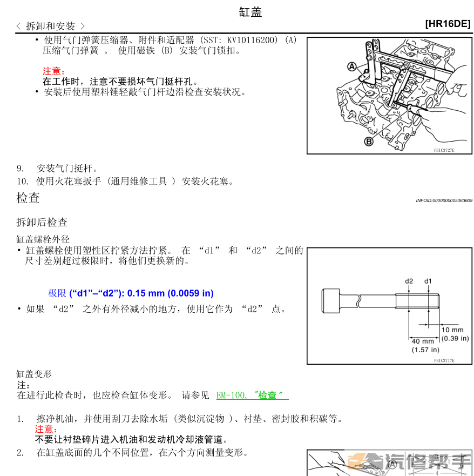
Task: Click the bullet mentioning SST: KV10116200
Action: tap(166, 45)
